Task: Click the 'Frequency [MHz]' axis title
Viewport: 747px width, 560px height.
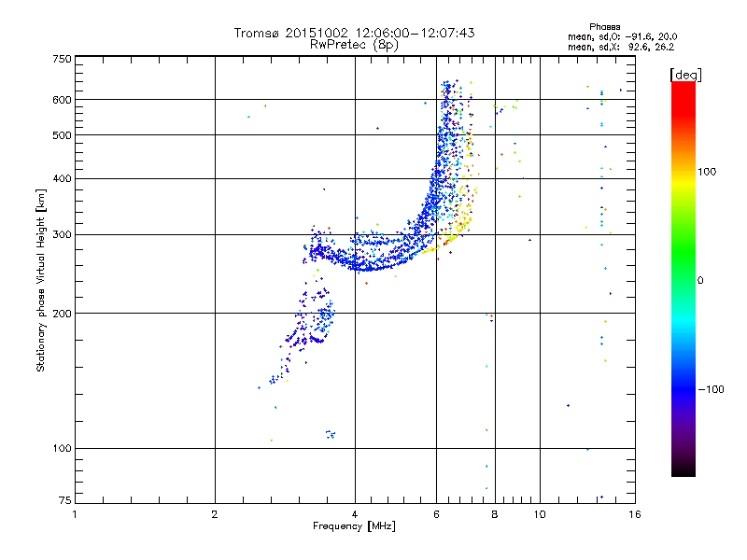Action: pyautogui.click(x=354, y=526)
